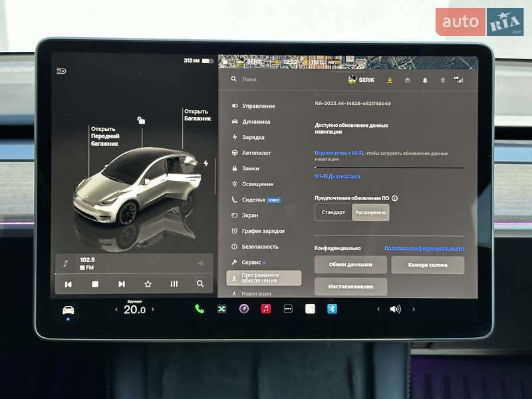Skip to next radio station
This screenshot has height=399, width=532.
click(122, 284)
